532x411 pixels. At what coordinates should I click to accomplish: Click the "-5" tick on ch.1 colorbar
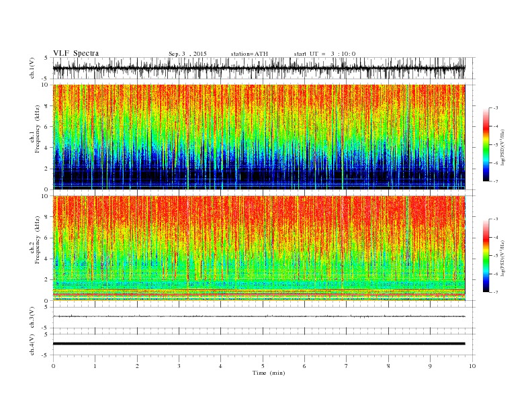point(496,145)
